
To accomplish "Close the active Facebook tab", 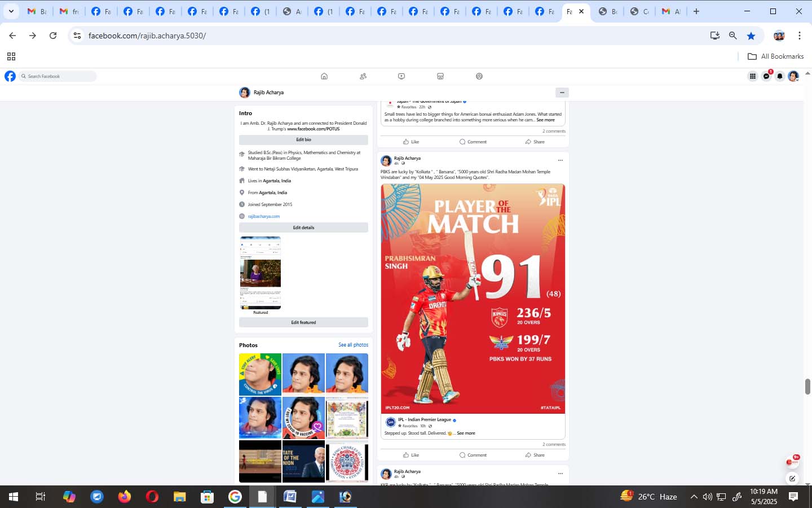I will pos(581,11).
